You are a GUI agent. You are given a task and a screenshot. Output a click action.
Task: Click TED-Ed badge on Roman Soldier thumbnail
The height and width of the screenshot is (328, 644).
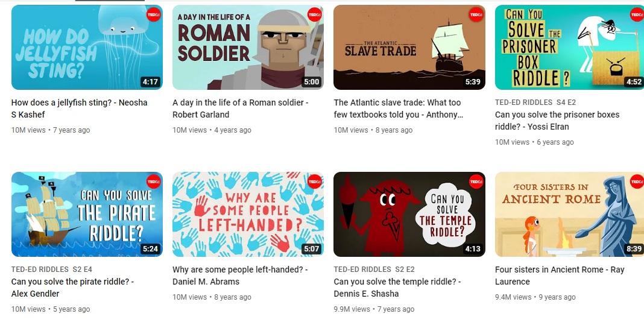[315, 15]
